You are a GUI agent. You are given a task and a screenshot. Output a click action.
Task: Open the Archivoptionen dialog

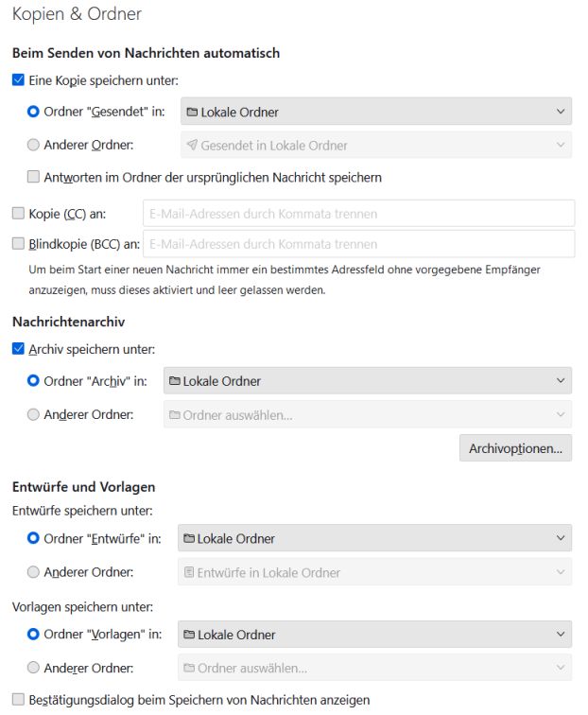[x=515, y=448]
